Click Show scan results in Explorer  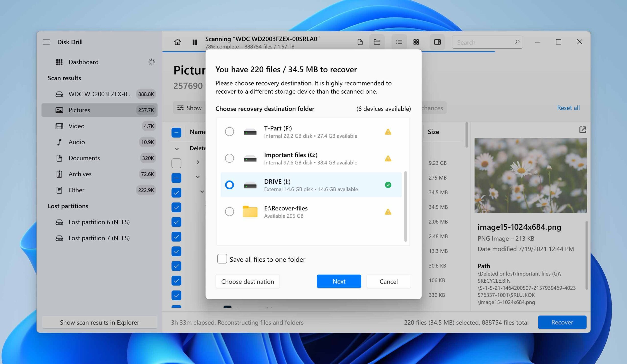click(100, 322)
